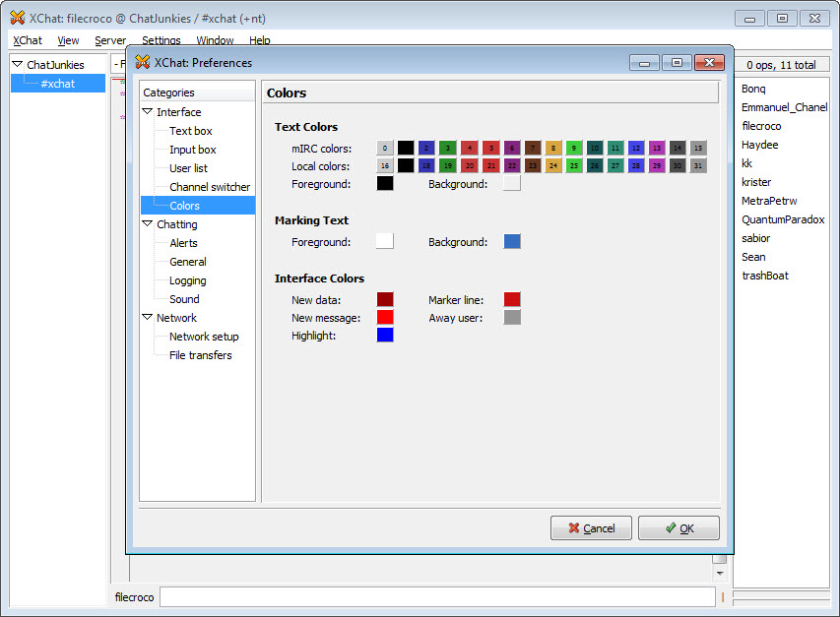The image size is (840, 617).
Task: Select user Haydee in the user list
Action: 759,145
